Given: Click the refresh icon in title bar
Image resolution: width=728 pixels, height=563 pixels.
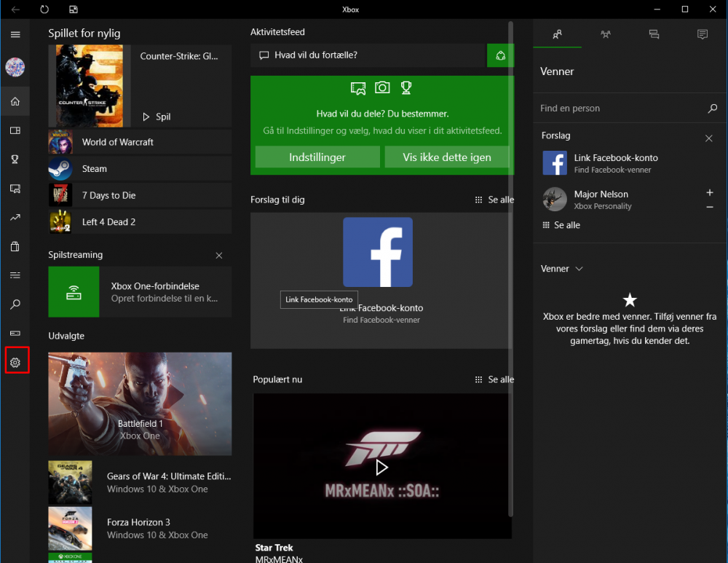Looking at the screenshot, I should 44,9.
